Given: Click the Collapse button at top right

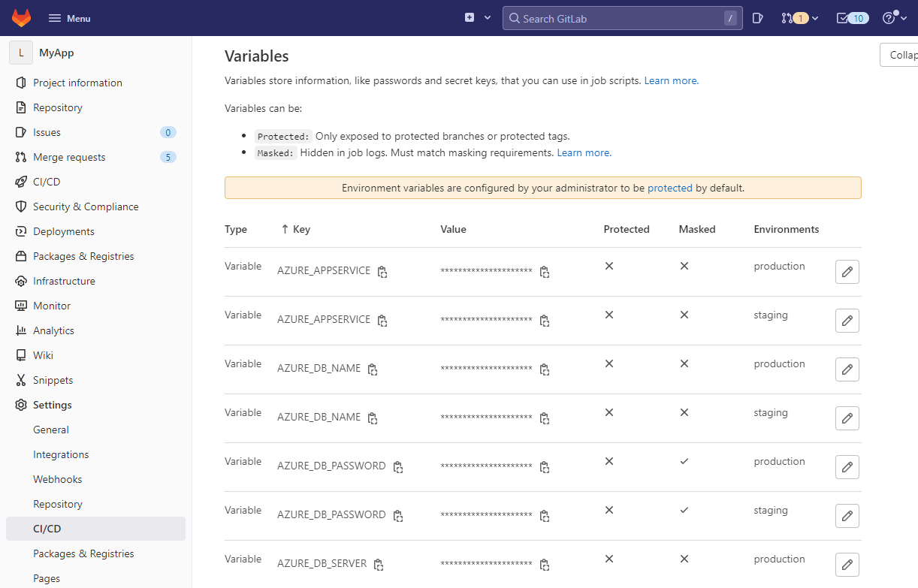Looking at the screenshot, I should pos(902,55).
